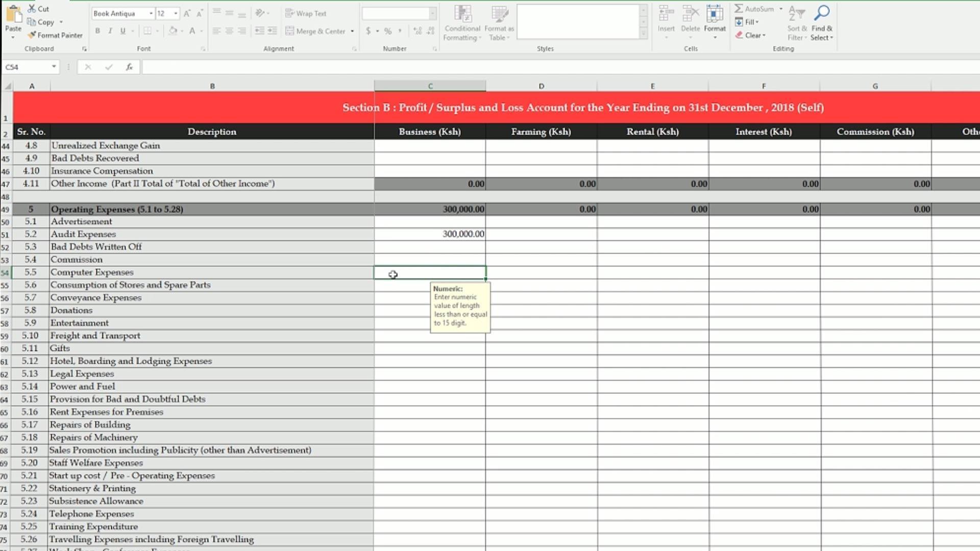The width and height of the screenshot is (980, 551).
Task: Increase cell indent
Action: (x=273, y=31)
